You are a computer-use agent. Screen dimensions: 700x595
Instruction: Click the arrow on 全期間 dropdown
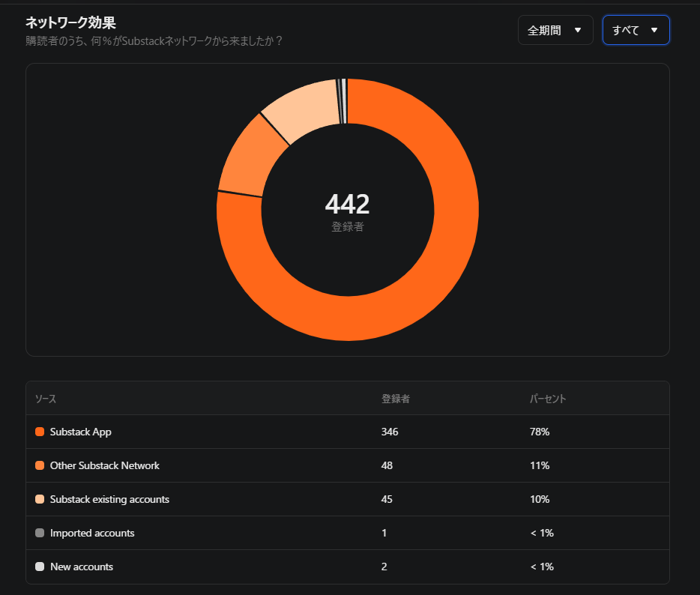[578, 31]
